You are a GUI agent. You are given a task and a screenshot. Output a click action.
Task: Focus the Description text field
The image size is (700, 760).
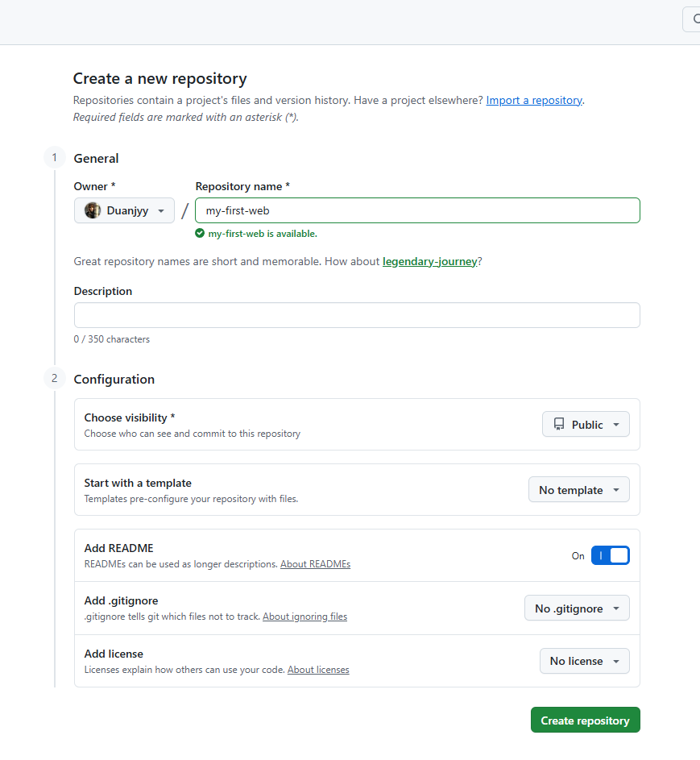pyautogui.click(x=357, y=315)
